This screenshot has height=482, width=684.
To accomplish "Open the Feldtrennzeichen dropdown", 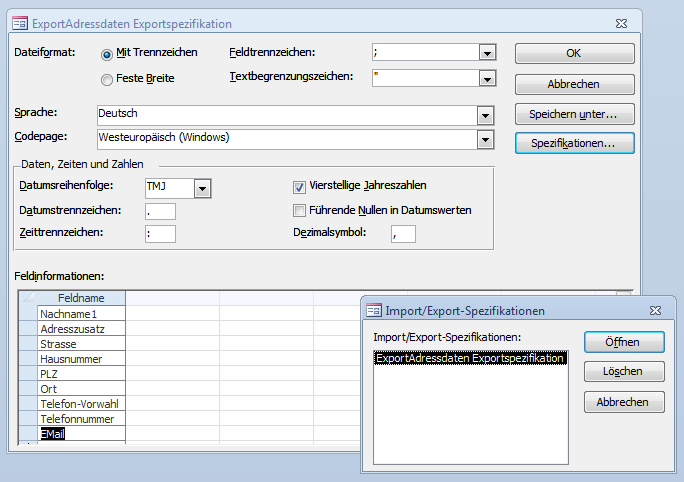I will click(487, 53).
